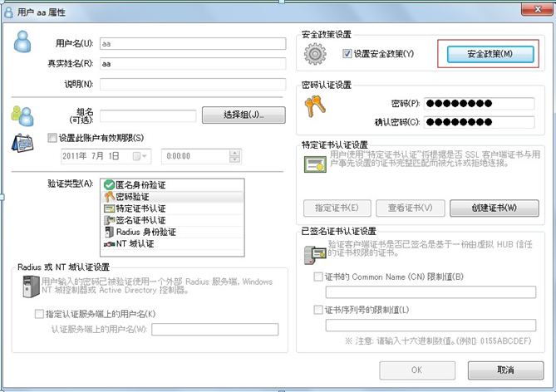
Task: Open the expiry date dropdown calendar
Action: point(140,156)
